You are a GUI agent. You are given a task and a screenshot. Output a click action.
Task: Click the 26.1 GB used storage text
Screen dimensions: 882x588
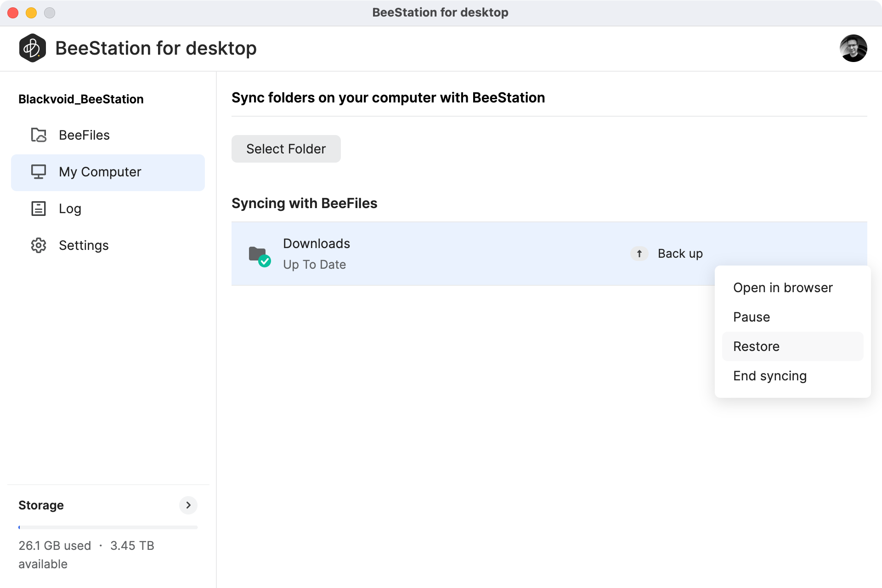[55, 546]
